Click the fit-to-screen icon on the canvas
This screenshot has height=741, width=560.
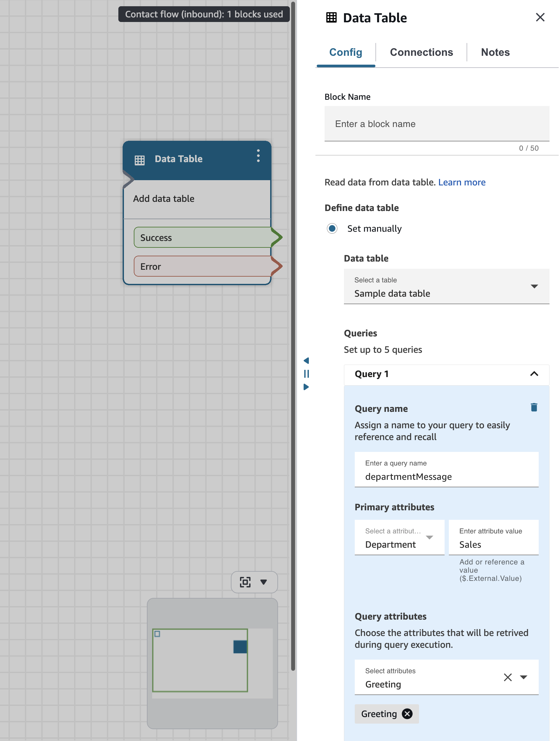coord(245,582)
